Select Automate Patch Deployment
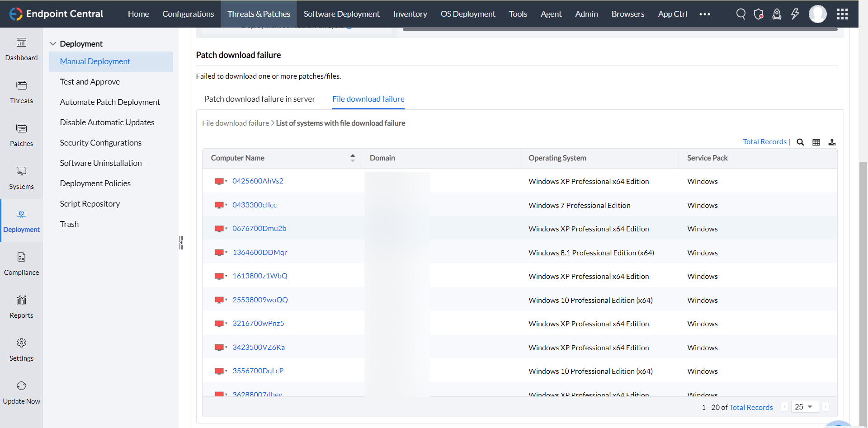This screenshot has height=428, width=868. [x=110, y=102]
